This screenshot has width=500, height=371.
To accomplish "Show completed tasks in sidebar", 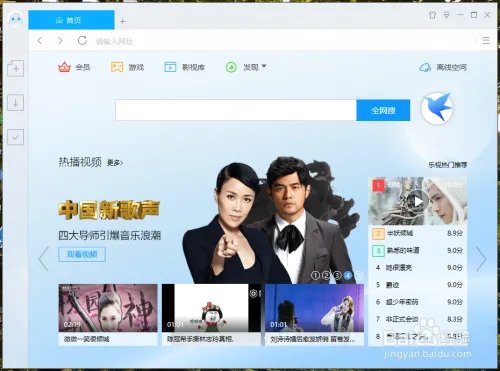I will [x=16, y=137].
